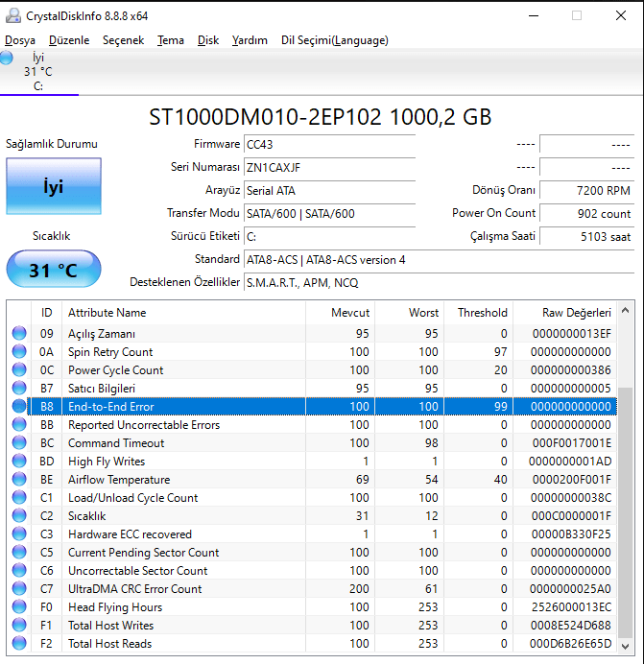This screenshot has height=664, width=644.
Task: Click raw value 000F0017001E
Action: click(x=572, y=443)
